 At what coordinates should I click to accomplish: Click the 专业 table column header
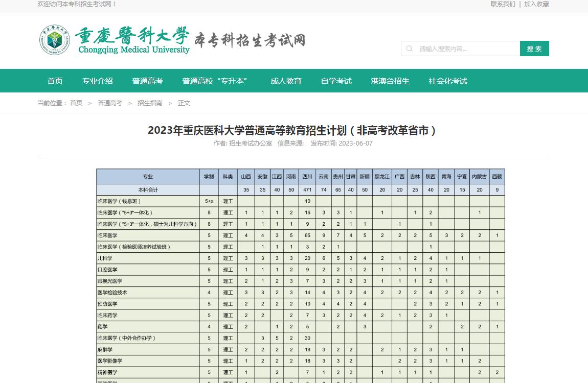(x=148, y=176)
